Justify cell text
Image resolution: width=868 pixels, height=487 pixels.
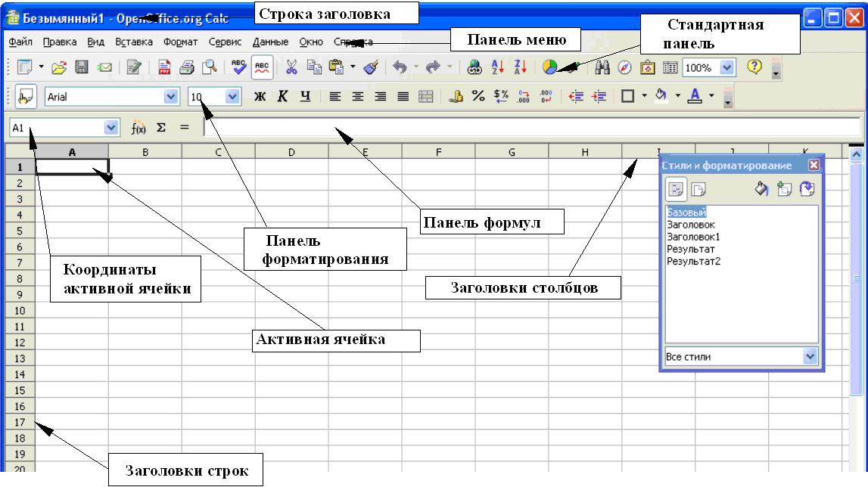[403, 97]
